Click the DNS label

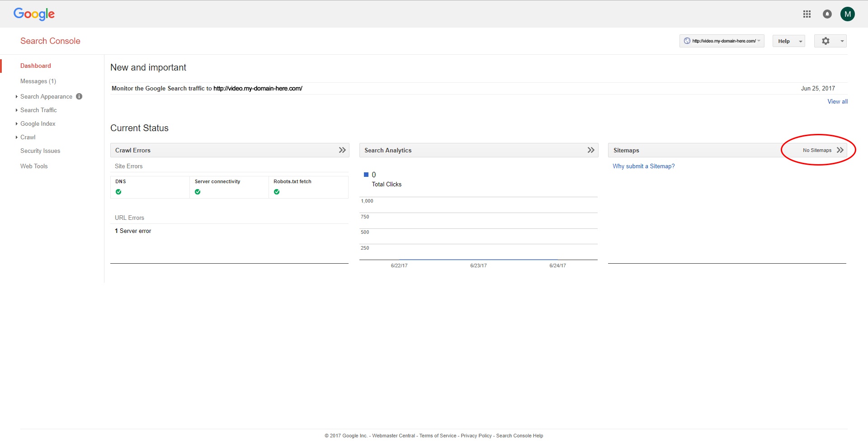[121, 181]
